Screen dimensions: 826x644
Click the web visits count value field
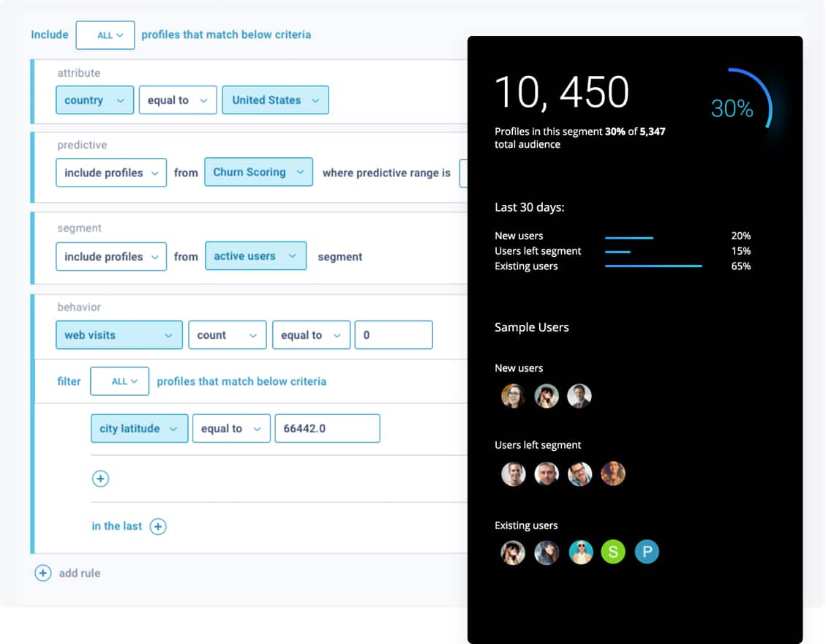click(x=394, y=335)
